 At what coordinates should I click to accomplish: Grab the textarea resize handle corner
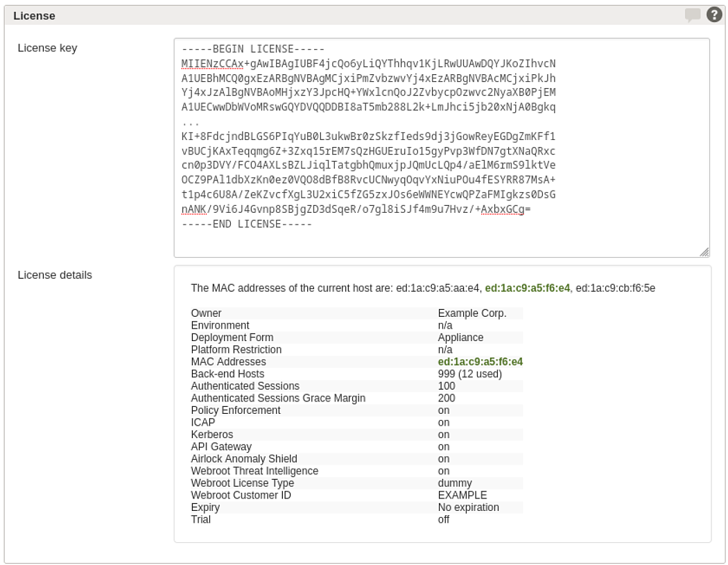tap(704, 252)
